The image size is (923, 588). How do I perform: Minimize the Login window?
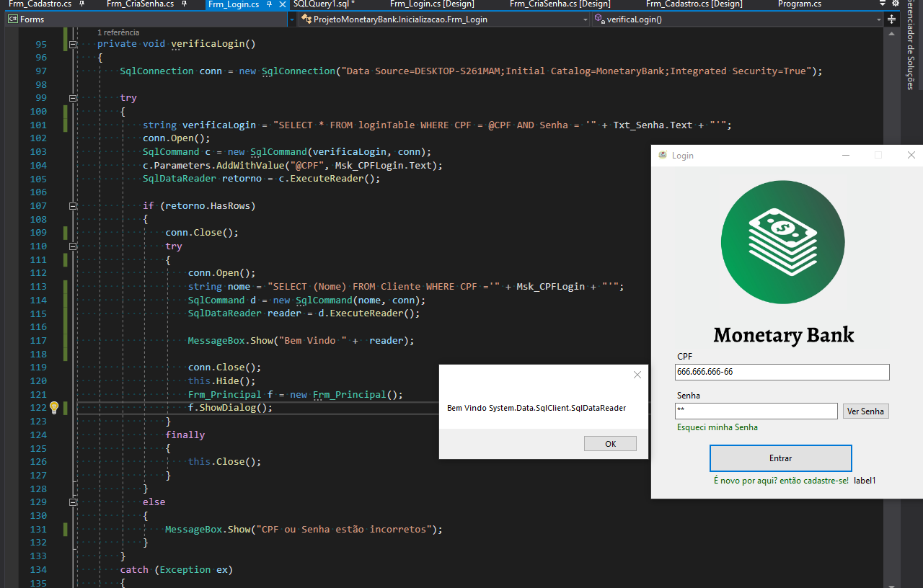pyautogui.click(x=844, y=155)
